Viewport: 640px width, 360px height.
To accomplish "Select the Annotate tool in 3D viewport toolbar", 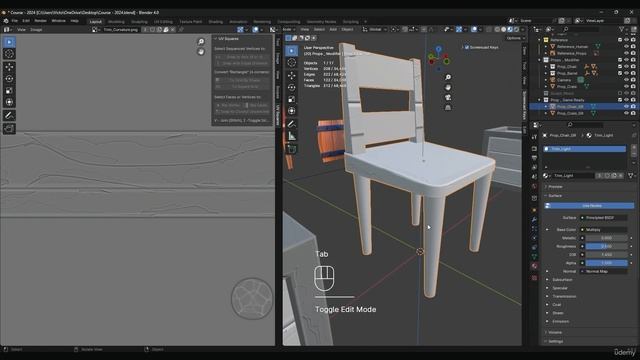I will click(291, 124).
